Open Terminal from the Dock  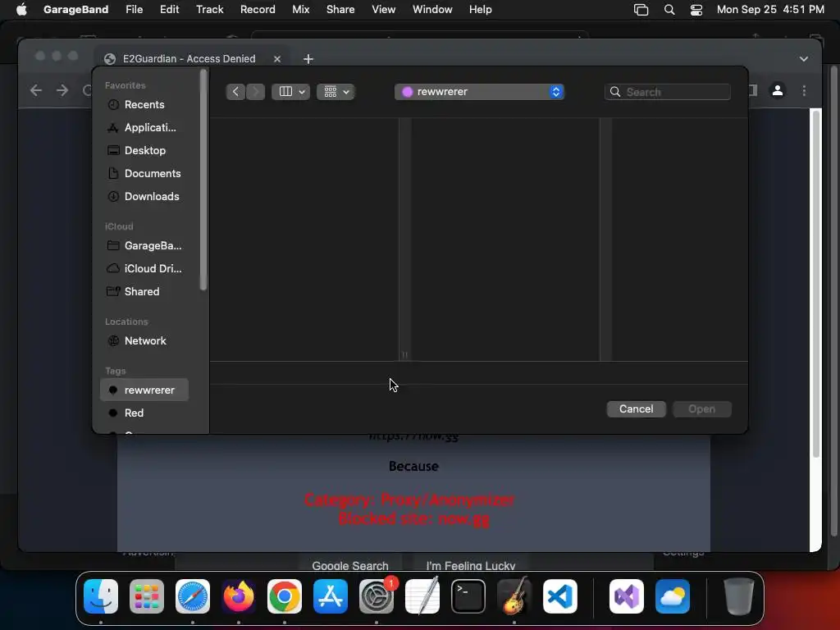[468, 596]
